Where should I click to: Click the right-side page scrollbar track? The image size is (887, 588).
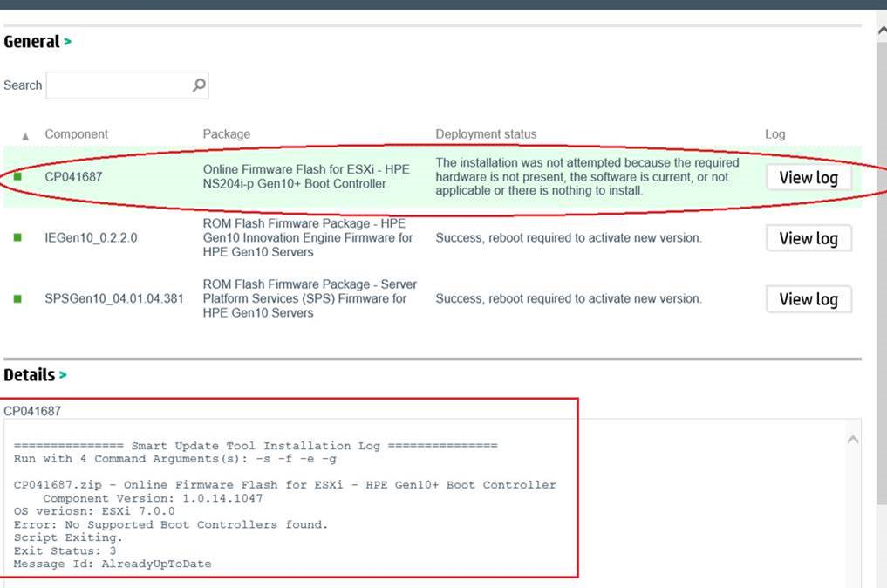(x=881, y=262)
